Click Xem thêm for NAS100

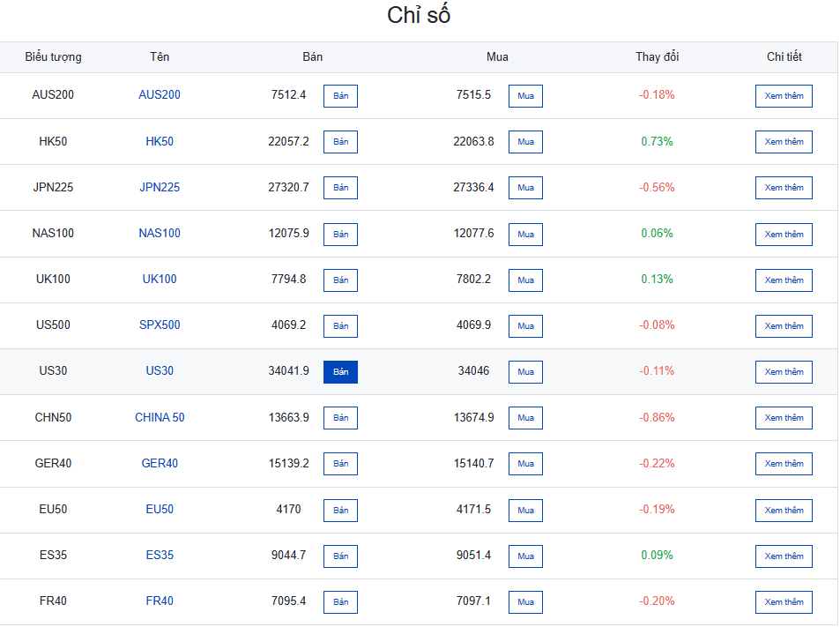click(784, 235)
